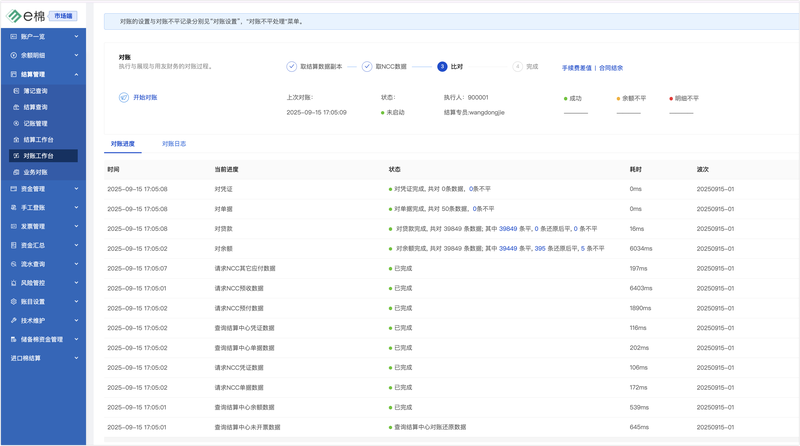The width and height of the screenshot is (800, 446).
Task: Switch to the 对账日志 tab
Action: pos(174,144)
